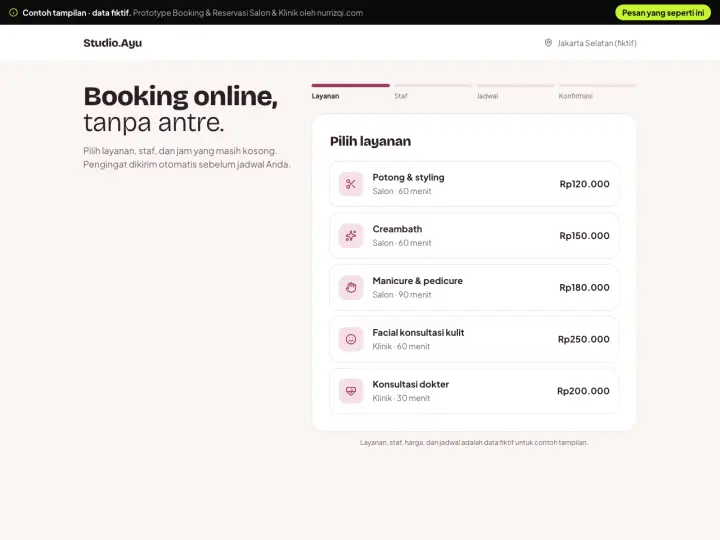Click the heart pulse icon for Konsultasi dokter
Viewport: 720px width, 540px height.
[351, 391]
